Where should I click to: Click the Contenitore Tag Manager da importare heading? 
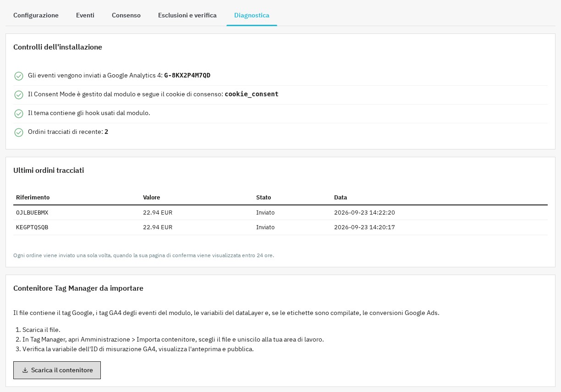[x=78, y=288]
